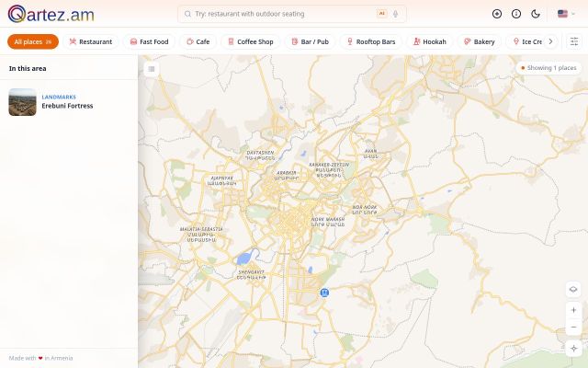Filter by Bar / Pub category
The image size is (588, 368).
click(x=311, y=41)
